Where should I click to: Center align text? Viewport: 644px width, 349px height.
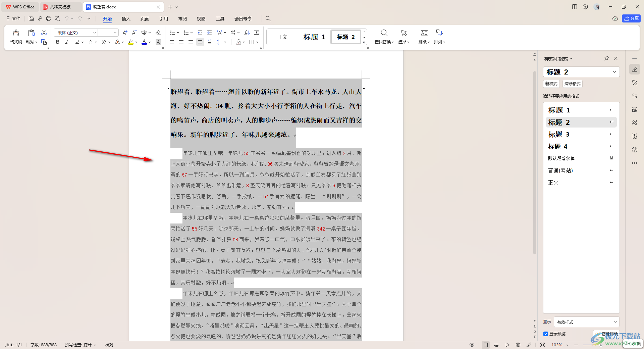(x=181, y=42)
